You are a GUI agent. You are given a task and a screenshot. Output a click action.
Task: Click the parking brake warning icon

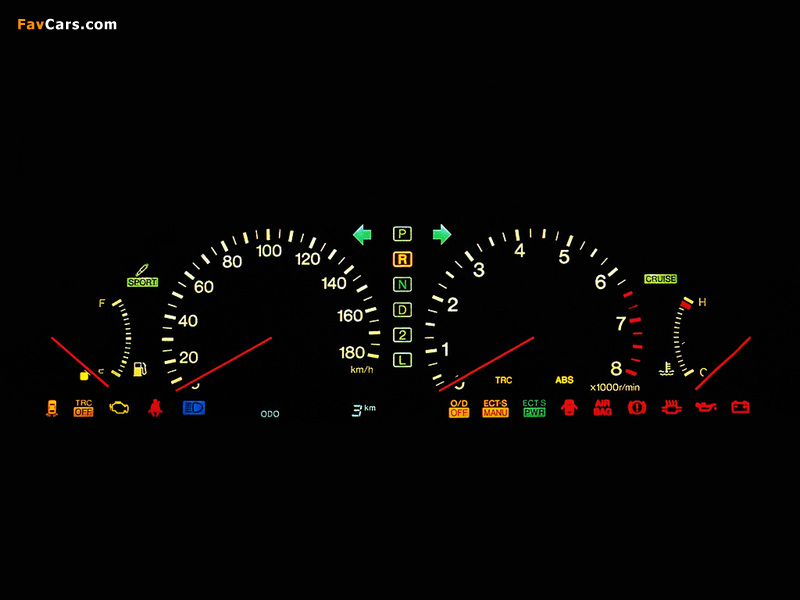pos(635,408)
